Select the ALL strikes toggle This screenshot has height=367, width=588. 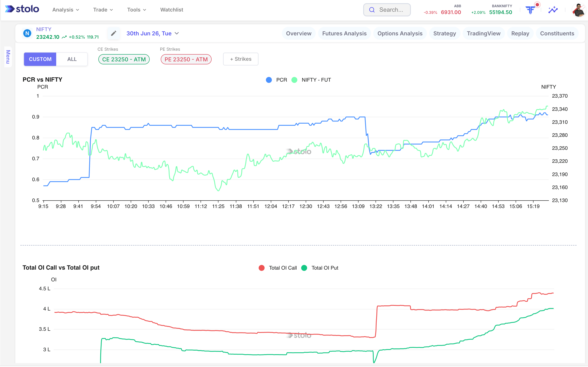pos(72,59)
